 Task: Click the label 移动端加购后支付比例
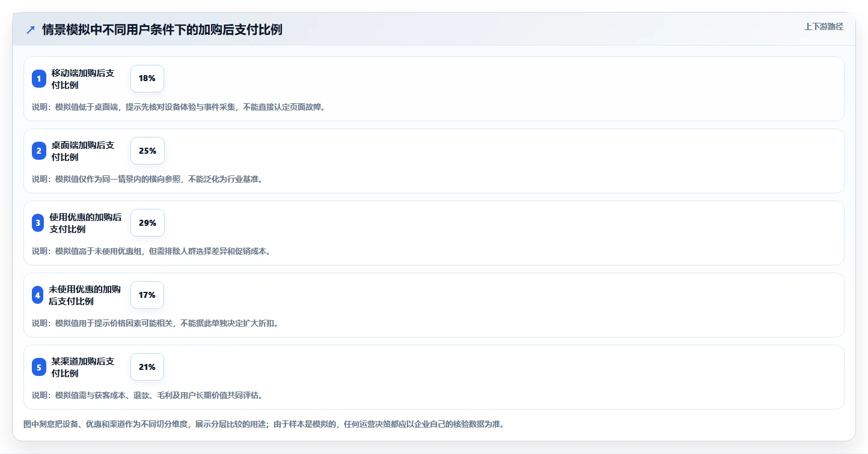coord(83,79)
